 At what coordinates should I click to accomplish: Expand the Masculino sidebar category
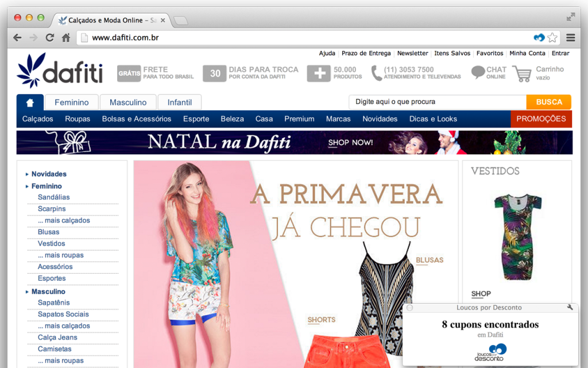[x=48, y=292]
